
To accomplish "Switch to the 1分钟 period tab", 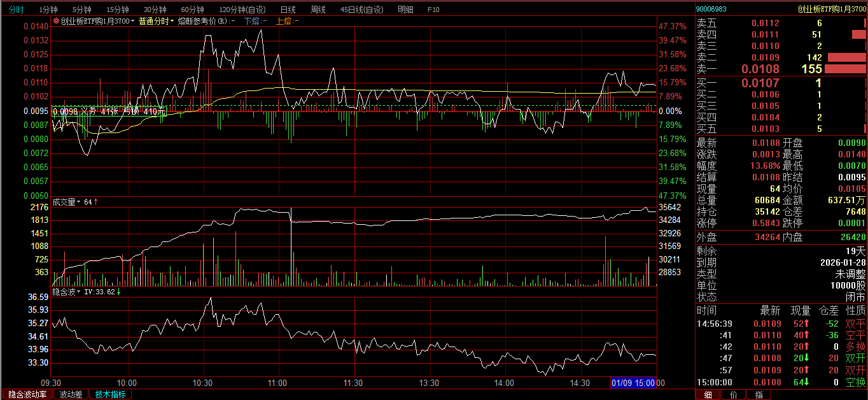I will 48,10.
